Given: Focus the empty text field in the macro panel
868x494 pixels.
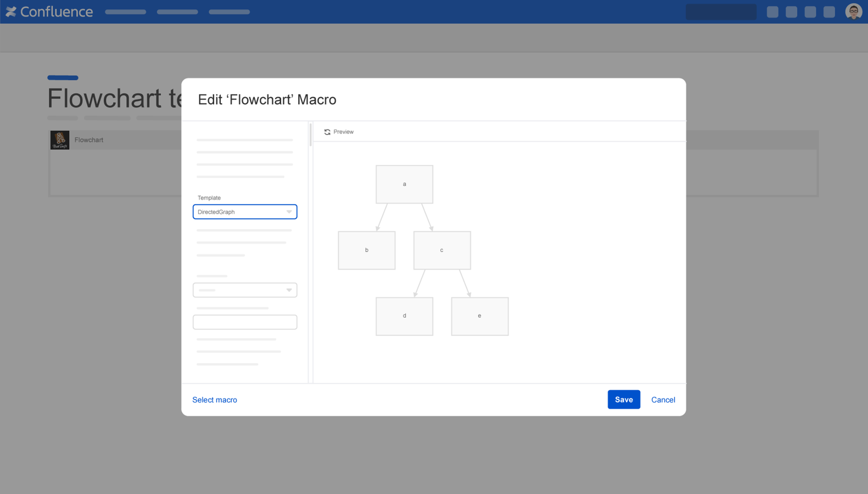Looking at the screenshot, I should click(x=245, y=322).
